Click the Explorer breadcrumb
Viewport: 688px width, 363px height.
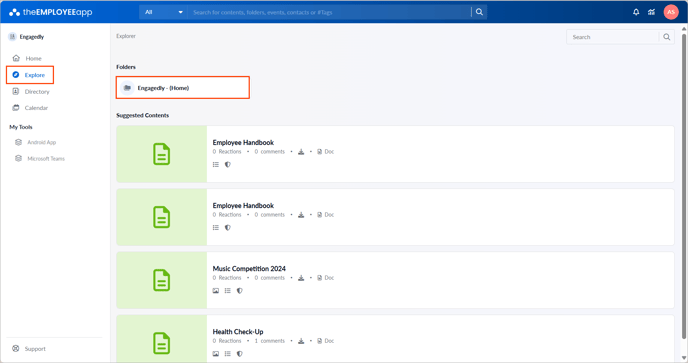(x=126, y=36)
